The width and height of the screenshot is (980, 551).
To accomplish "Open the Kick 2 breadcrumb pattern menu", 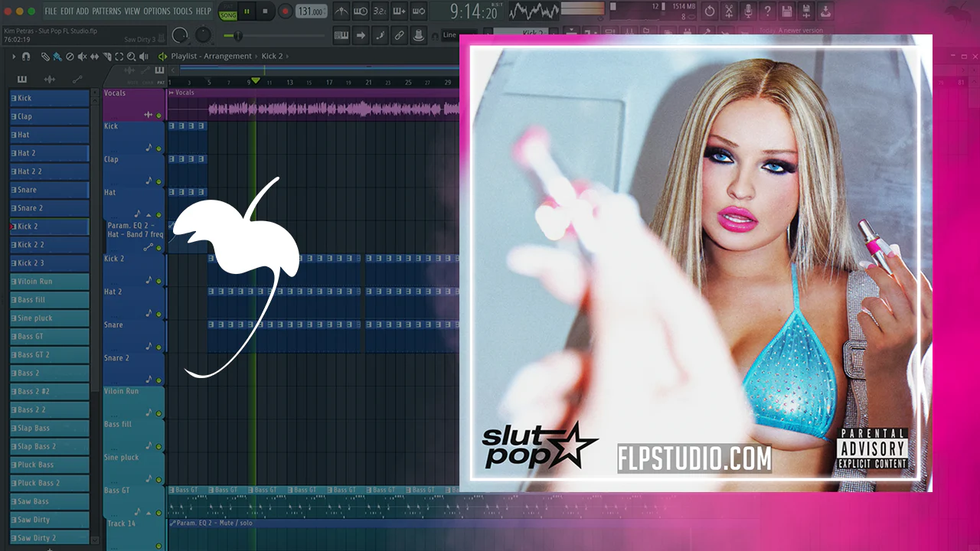I will pos(273,57).
